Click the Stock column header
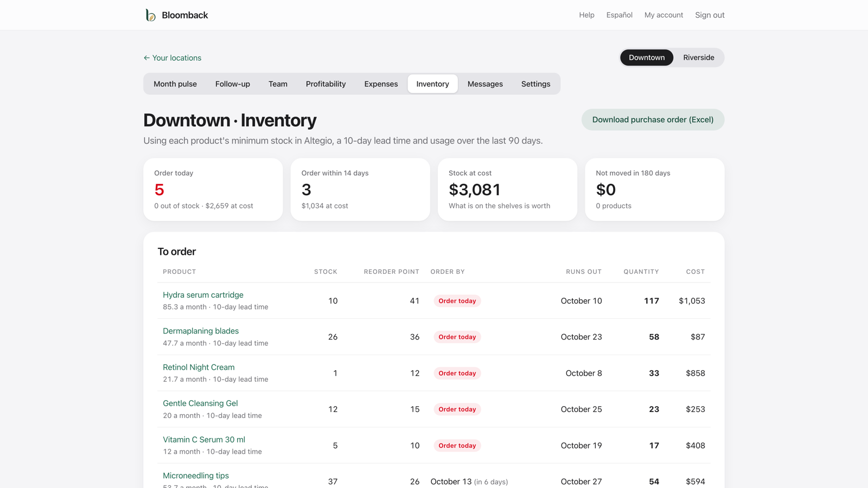868x488 pixels. coord(325,272)
